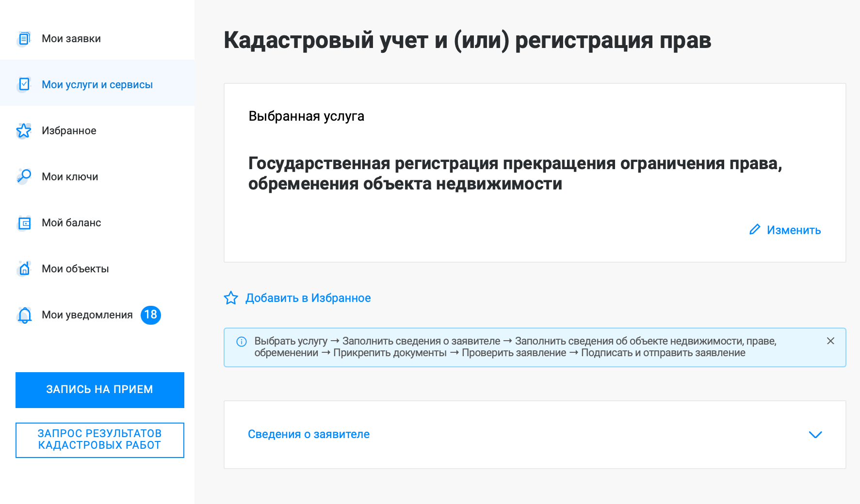This screenshot has height=504, width=860.
Task: Click the 18 notifications badge
Action: click(151, 315)
